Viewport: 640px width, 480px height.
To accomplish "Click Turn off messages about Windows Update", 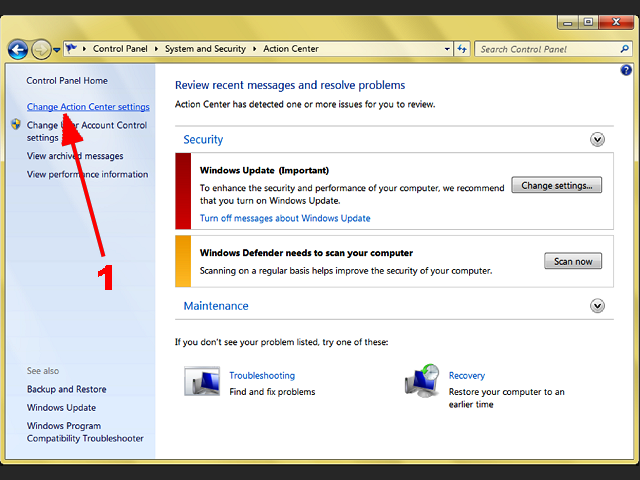I will pyautogui.click(x=285, y=218).
